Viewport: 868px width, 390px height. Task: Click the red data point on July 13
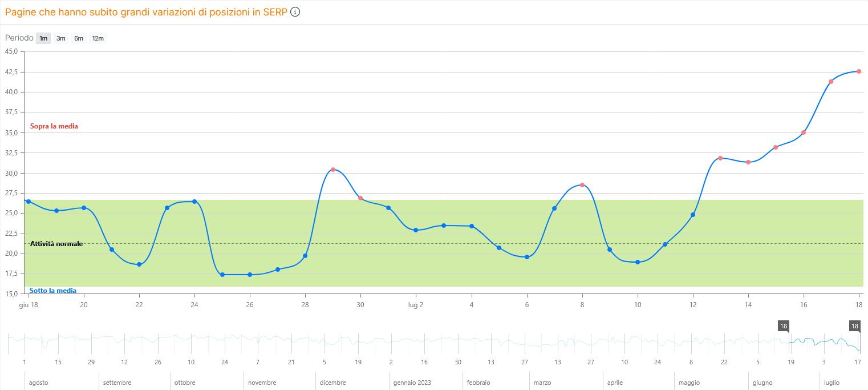point(720,158)
